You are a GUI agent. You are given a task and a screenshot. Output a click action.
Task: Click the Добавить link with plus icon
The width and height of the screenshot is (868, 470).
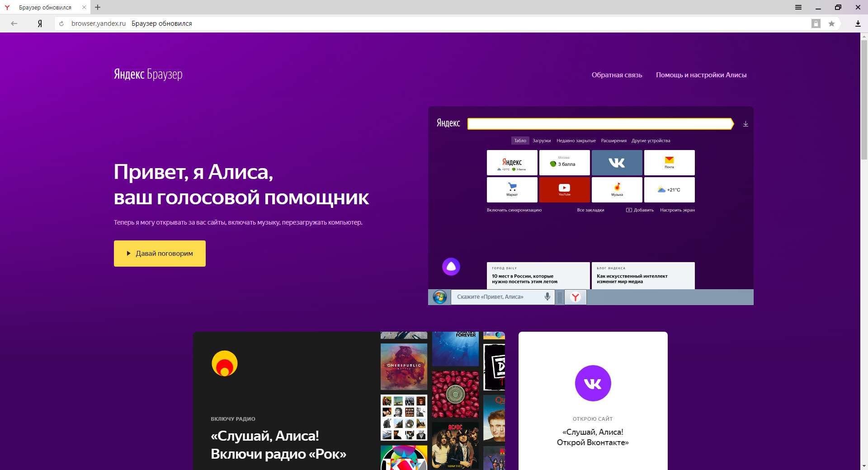[640, 210]
